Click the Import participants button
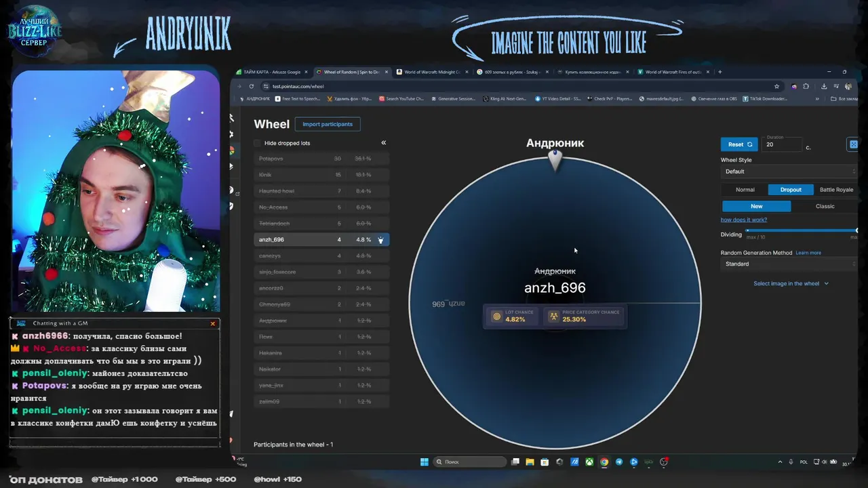The height and width of the screenshot is (488, 868). (x=328, y=124)
